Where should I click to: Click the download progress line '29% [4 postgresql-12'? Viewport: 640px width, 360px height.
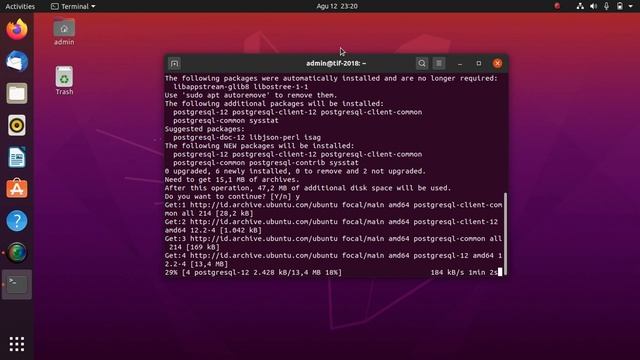point(253,272)
